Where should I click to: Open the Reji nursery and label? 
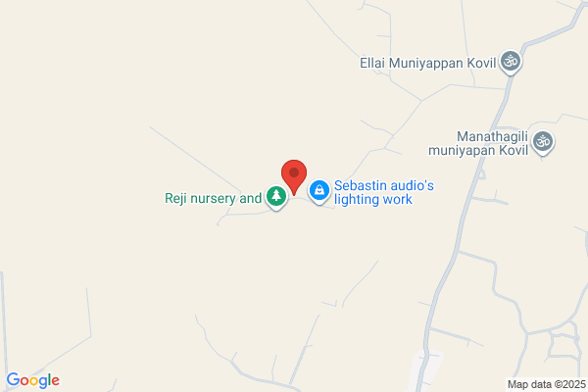pos(213,198)
